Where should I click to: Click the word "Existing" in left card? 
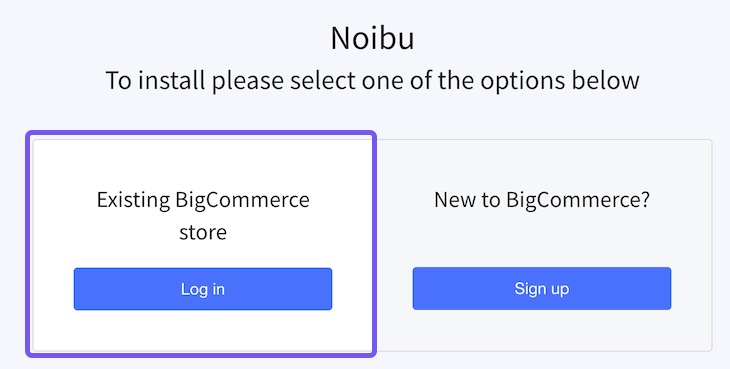(133, 201)
